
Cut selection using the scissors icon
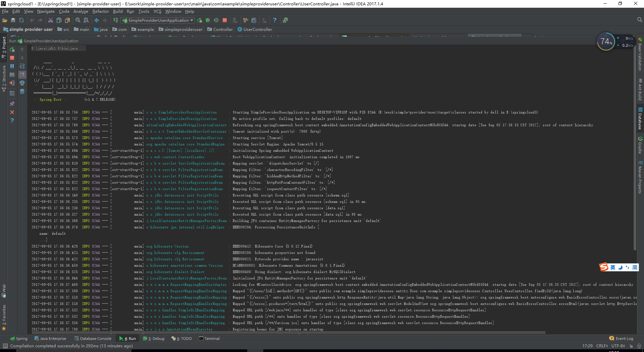pyautogui.click(x=51, y=20)
